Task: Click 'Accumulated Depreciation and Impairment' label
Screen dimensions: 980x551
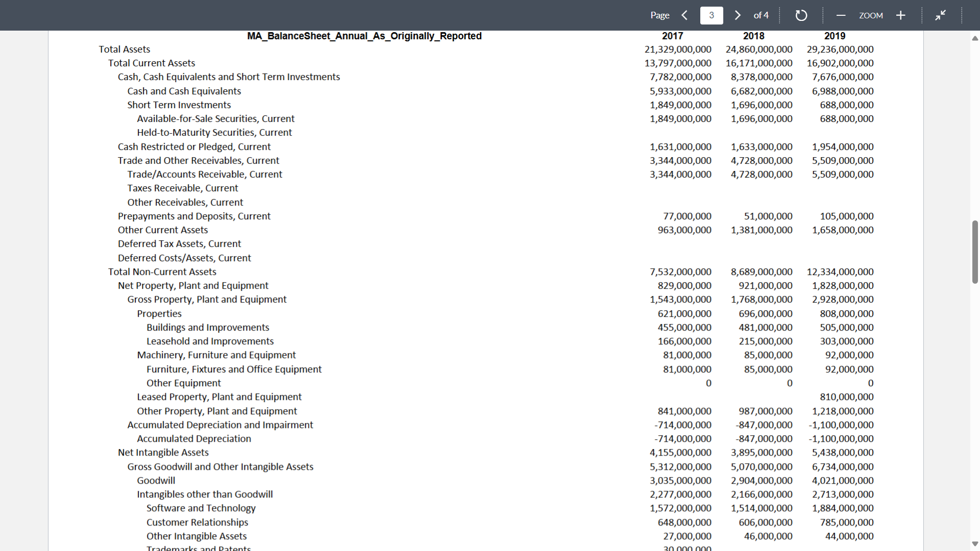Action: click(220, 425)
